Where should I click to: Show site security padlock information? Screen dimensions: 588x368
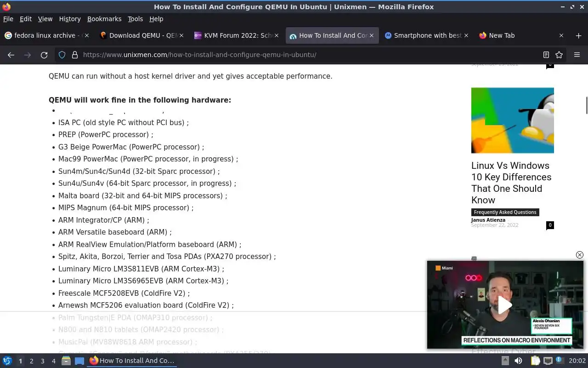click(x=74, y=55)
